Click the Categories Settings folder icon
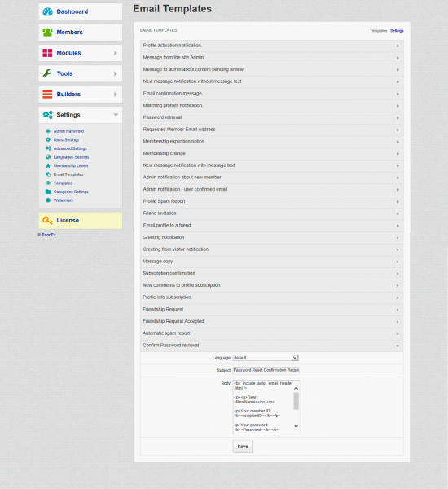The width and height of the screenshot is (448, 489). (x=48, y=192)
